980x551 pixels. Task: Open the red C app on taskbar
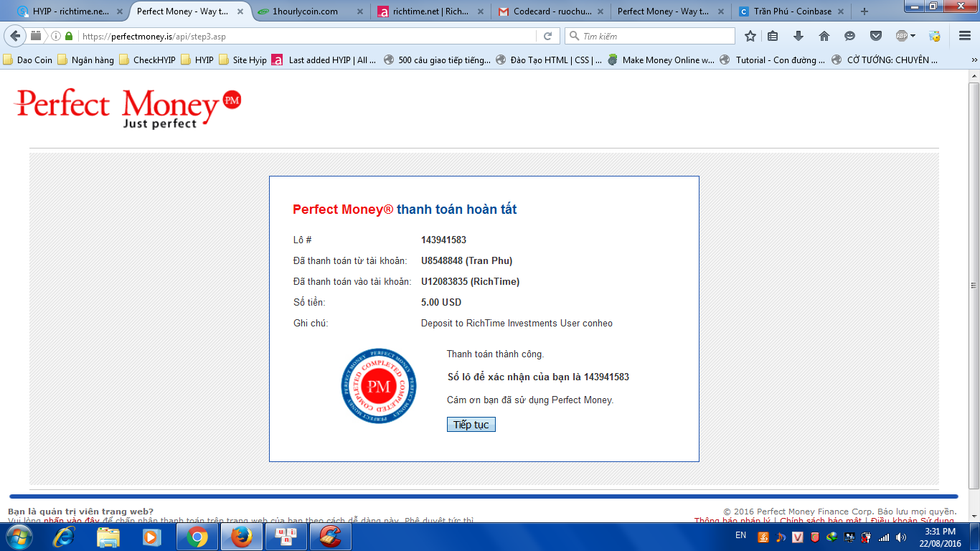pyautogui.click(x=330, y=537)
